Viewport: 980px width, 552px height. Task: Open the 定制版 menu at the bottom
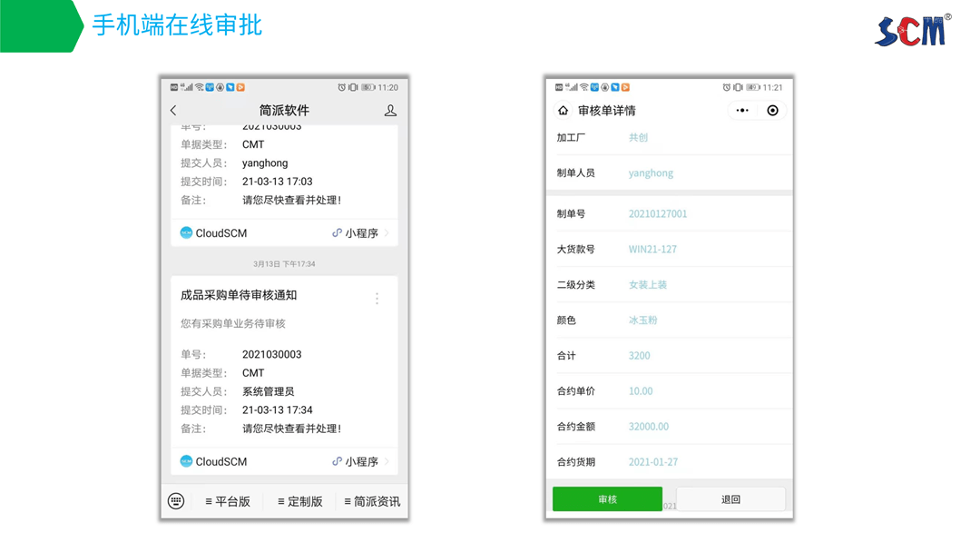click(x=300, y=500)
